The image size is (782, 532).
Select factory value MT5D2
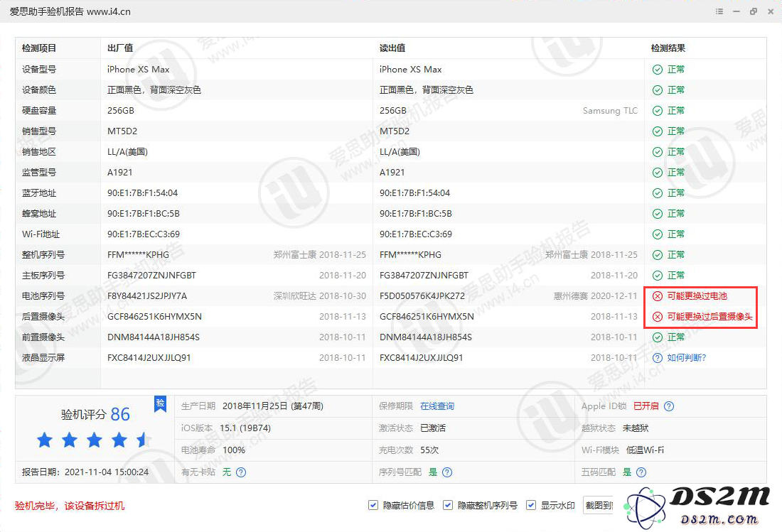[122, 131]
